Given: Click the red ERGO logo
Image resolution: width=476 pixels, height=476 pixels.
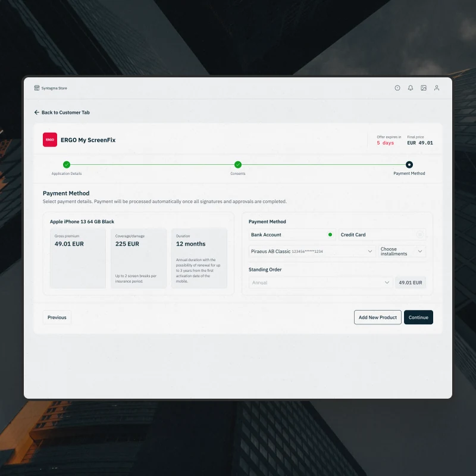Looking at the screenshot, I should (50, 140).
